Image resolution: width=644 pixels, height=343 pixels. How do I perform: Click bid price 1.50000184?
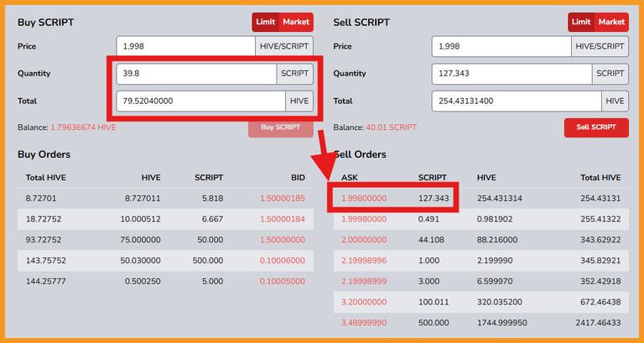283,220
